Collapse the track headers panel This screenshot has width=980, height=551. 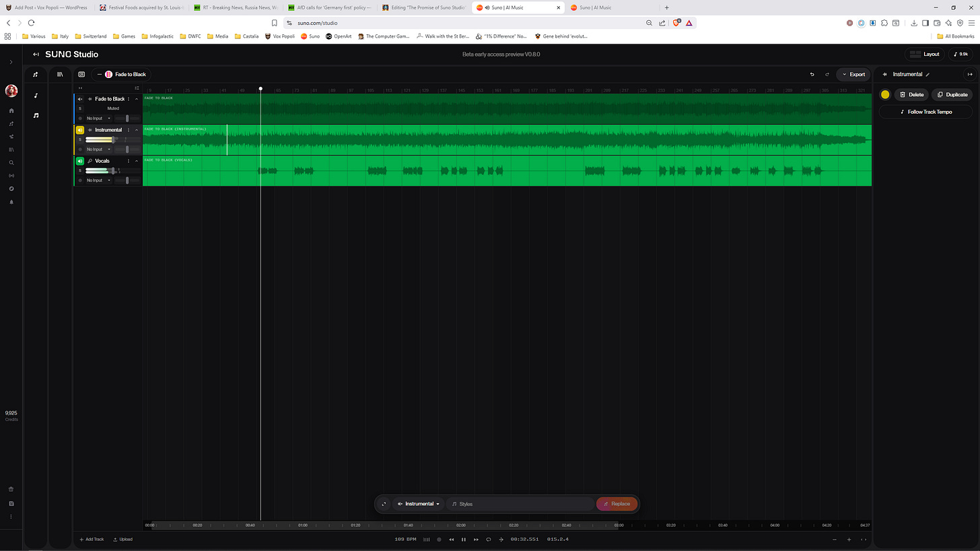80,87
